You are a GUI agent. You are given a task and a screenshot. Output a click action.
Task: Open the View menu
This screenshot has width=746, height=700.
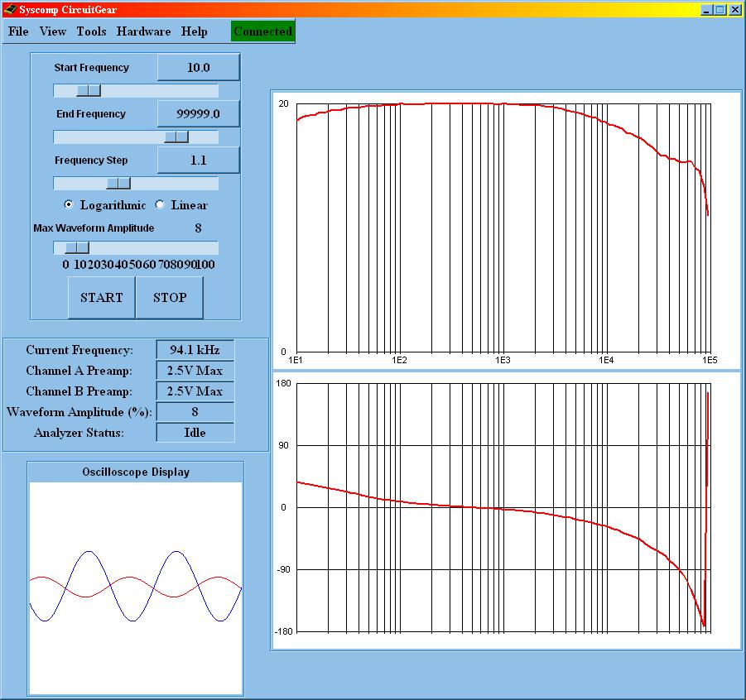[53, 31]
